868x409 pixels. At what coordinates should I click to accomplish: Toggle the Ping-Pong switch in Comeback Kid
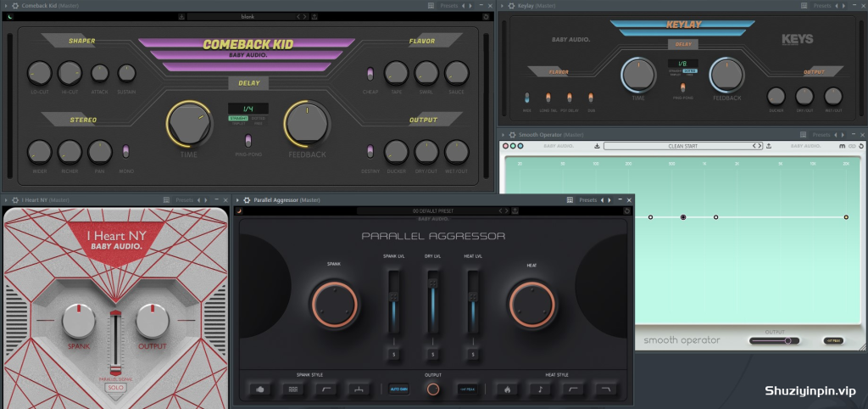point(248,140)
